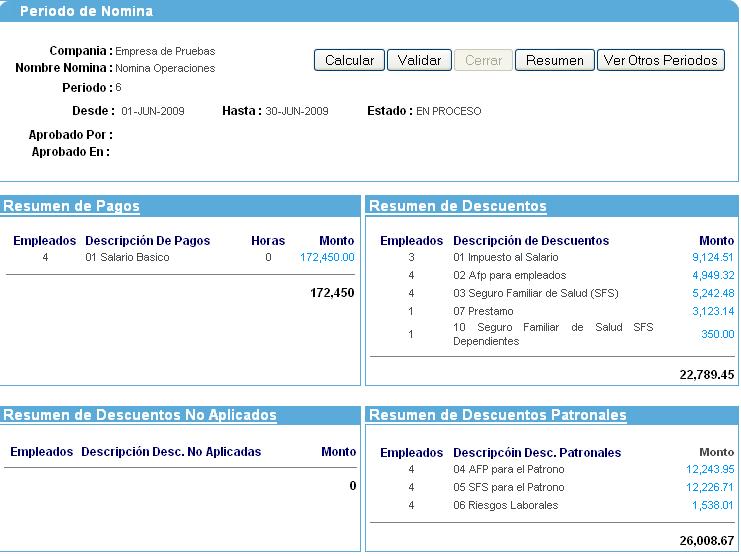Screen dimensions: 741x556
Task: Click the Periodo de Nomina title bar
Action: 86,11
